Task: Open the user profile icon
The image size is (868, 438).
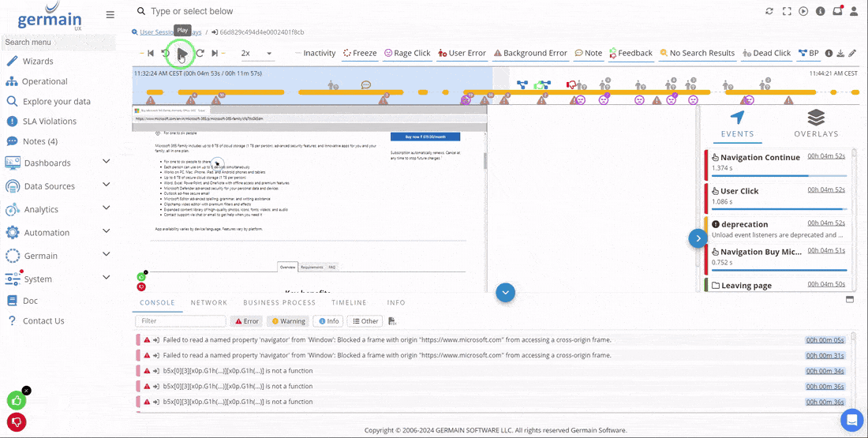Action: pyautogui.click(x=854, y=11)
